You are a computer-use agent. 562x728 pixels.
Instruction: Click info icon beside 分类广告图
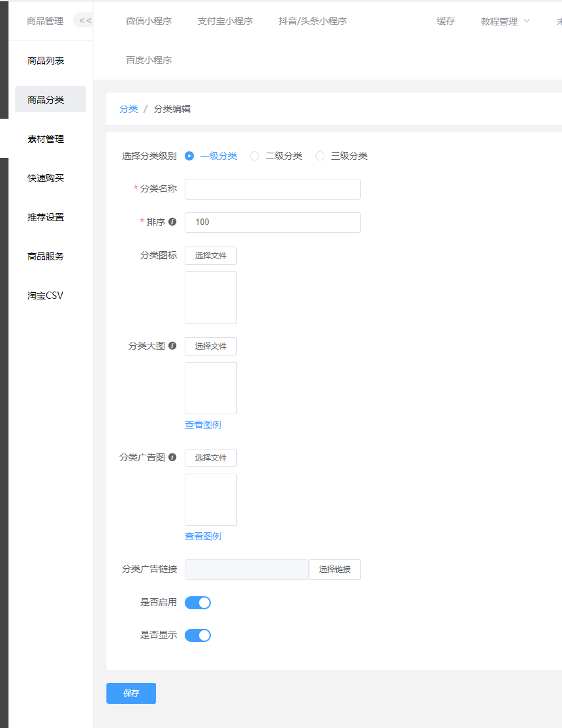coord(172,457)
